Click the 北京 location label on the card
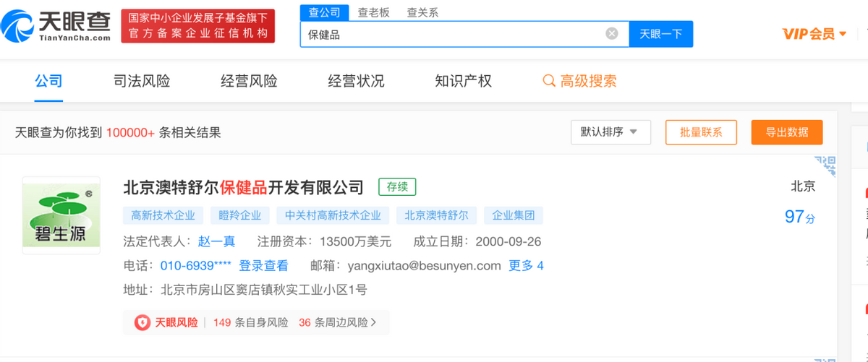The height and width of the screenshot is (362, 868). pos(803,186)
